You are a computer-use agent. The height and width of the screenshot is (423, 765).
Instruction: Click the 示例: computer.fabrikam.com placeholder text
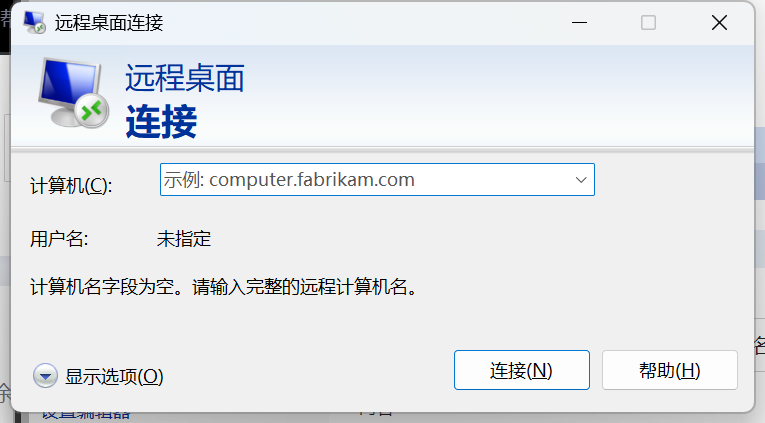289,180
